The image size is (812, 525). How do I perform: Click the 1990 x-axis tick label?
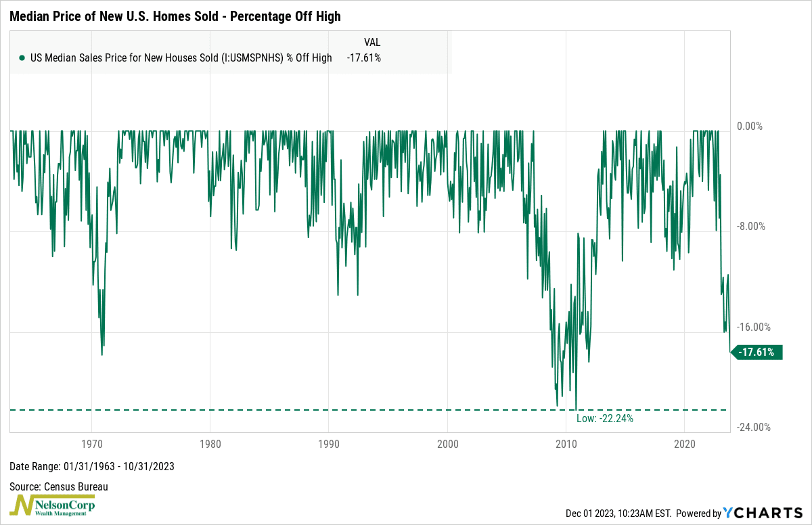[329, 444]
